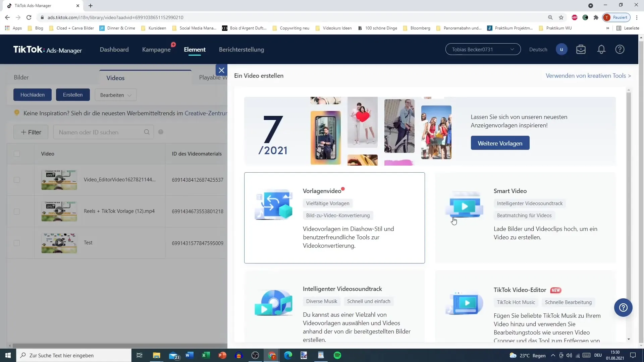
Task: Open the Apps bookmarks shortcut
Action: coord(13,28)
